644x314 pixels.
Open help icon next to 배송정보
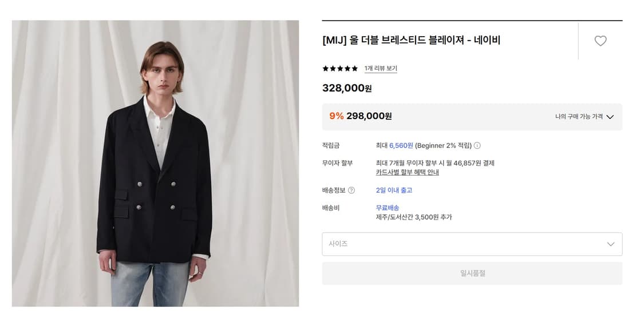[x=351, y=190]
